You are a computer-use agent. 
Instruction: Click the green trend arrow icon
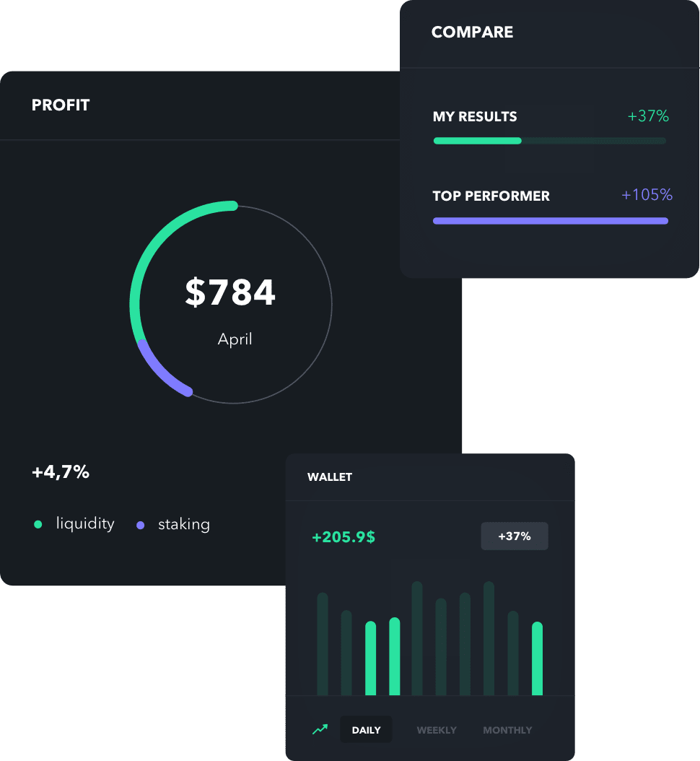[x=320, y=730]
